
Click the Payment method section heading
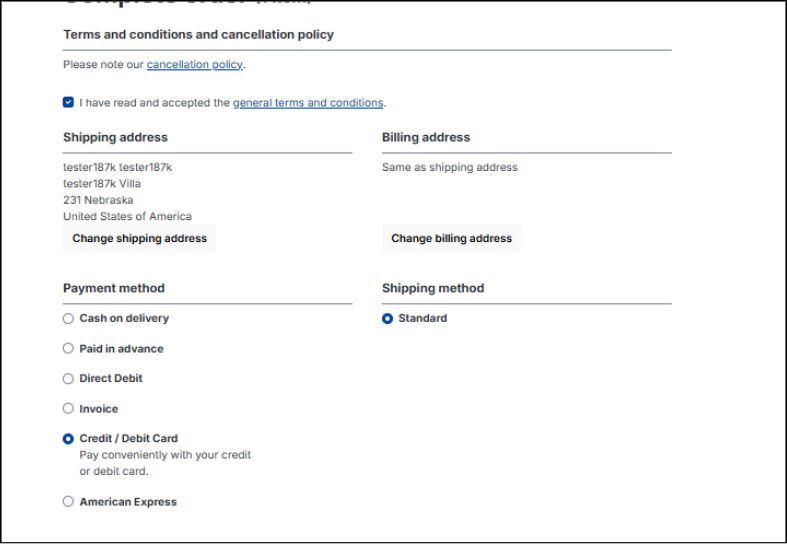pyautogui.click(x=114, y=288)
